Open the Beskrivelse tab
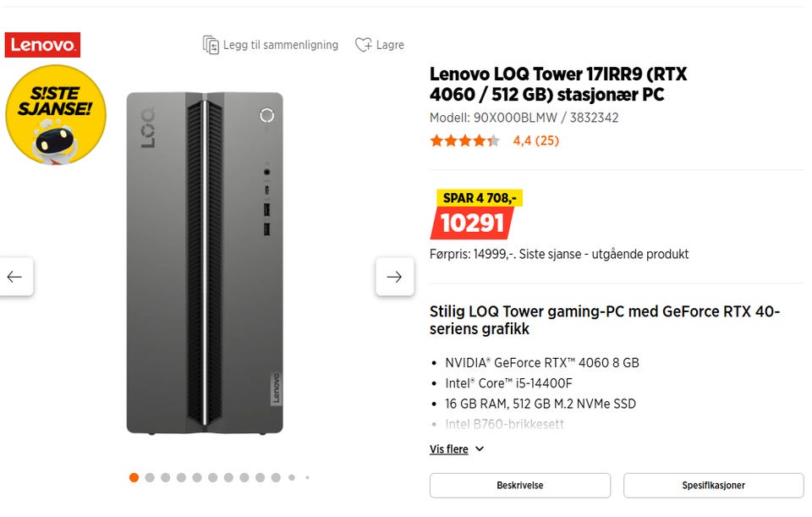The height and width of the screenshot is (517, 812). pos(519,486)
